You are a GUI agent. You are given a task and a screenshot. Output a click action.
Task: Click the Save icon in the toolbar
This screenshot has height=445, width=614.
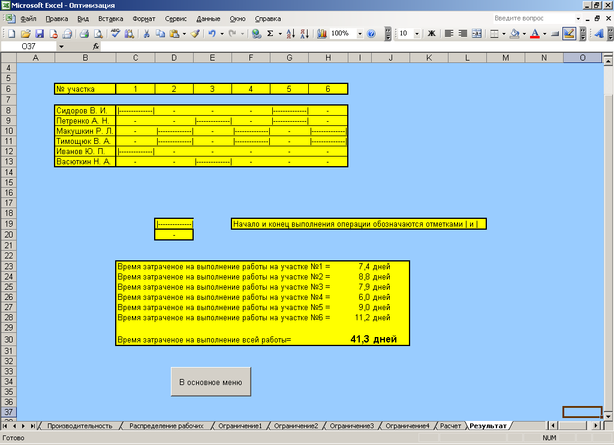click(38, 33)
